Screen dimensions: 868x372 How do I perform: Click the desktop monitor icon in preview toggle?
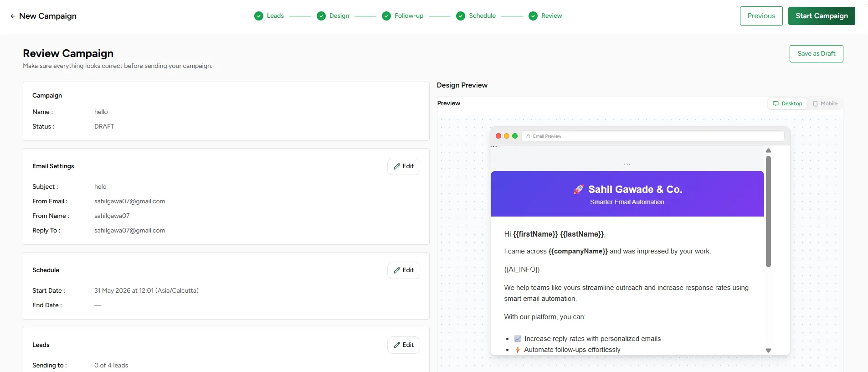pos(776,103)
